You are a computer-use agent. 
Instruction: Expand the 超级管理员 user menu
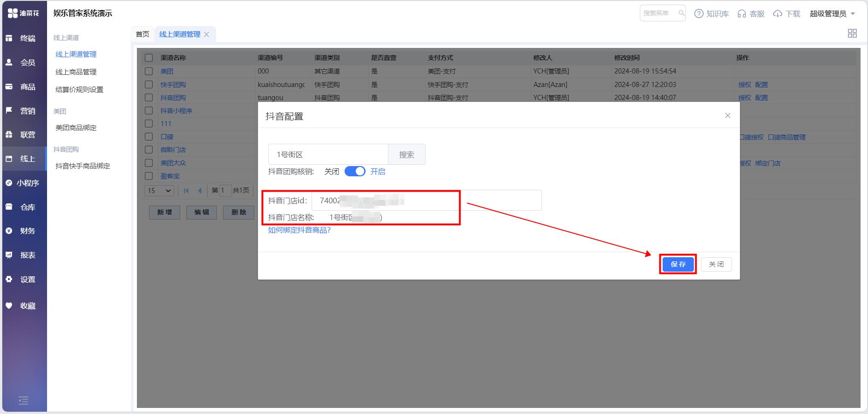click(x=833, y=13)
